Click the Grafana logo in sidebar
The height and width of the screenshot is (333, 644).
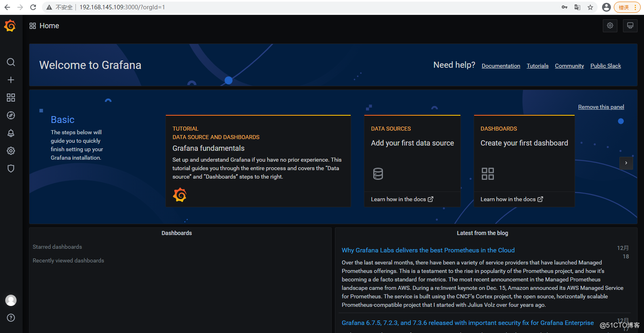(x=10, y=26)
